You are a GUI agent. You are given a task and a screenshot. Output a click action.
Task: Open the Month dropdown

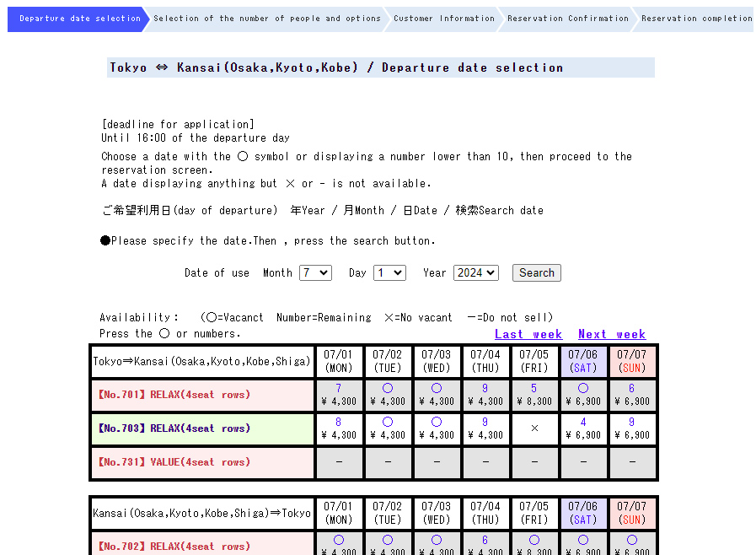click(315, 273)
